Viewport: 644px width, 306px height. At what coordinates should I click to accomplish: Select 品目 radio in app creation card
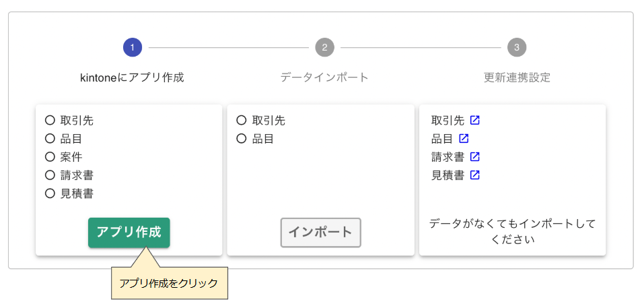coord(50,139)
